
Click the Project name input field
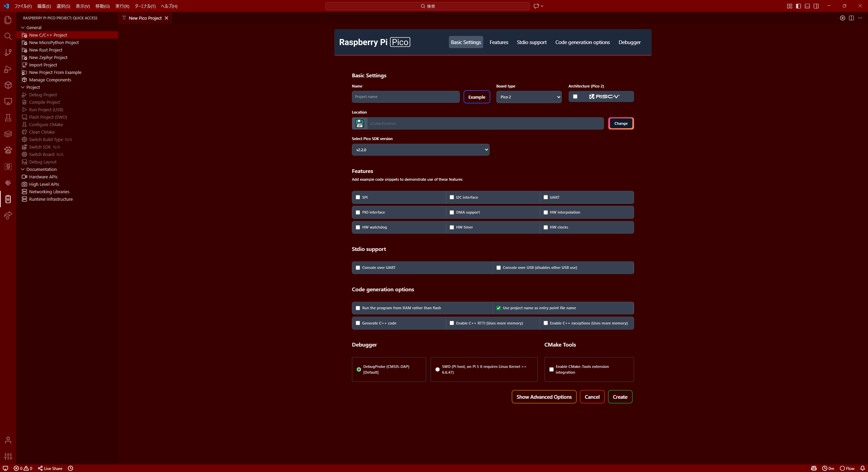[406, 97]
